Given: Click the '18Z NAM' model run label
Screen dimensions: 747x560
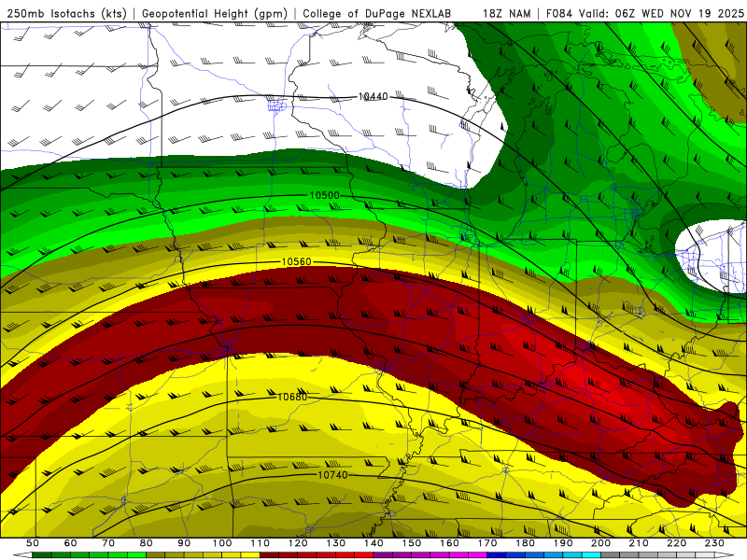Looking at the screenshot, I should (507, 13).
